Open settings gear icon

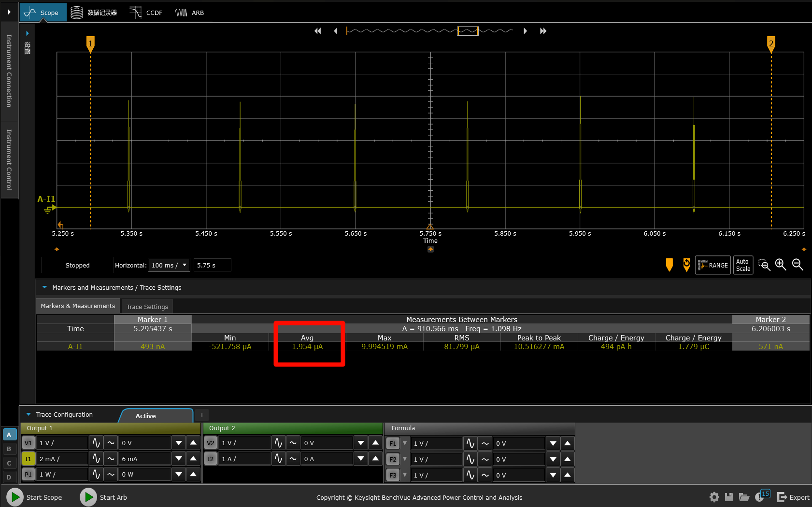[x=714, y=497]
